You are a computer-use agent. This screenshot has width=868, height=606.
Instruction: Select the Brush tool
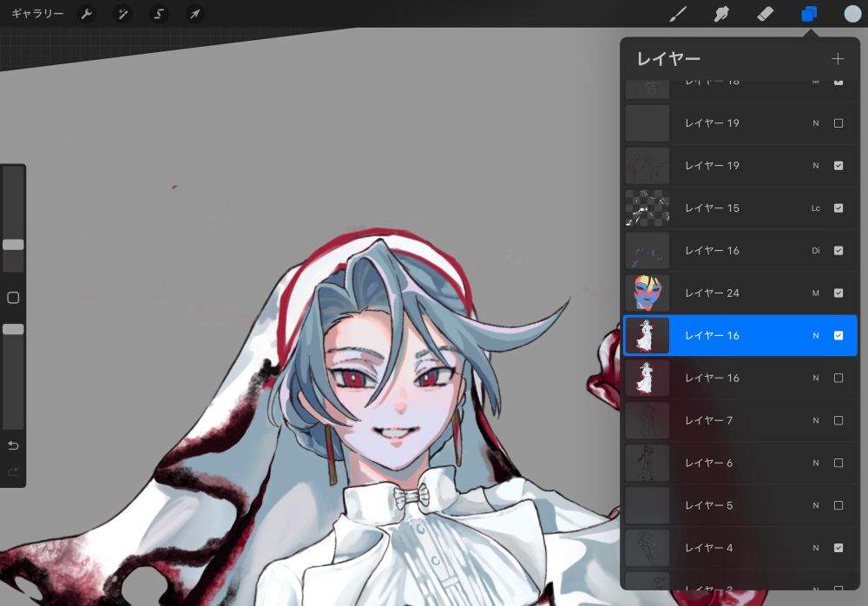pyautogui.click(x=678, y=14)
